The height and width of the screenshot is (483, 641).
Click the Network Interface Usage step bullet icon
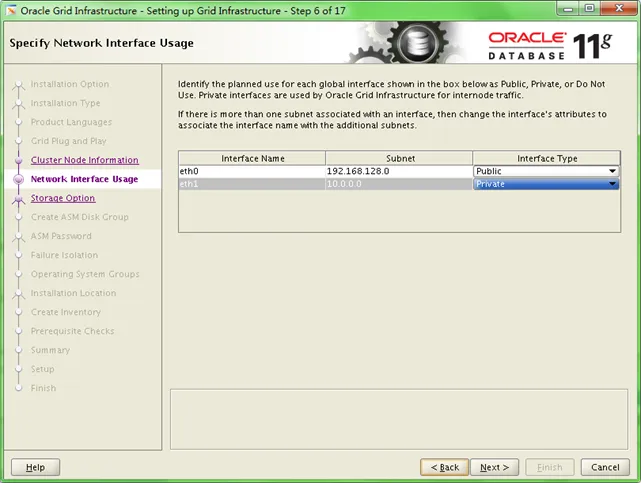18,179
